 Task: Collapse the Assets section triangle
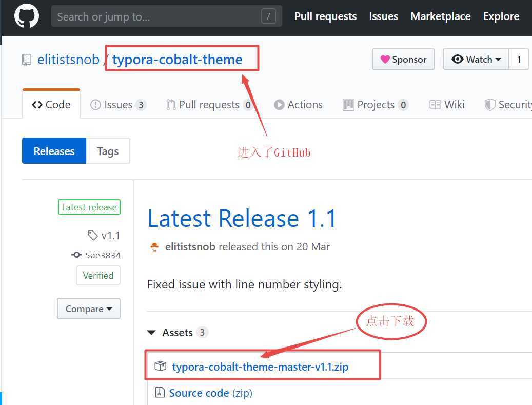point(151,332)
